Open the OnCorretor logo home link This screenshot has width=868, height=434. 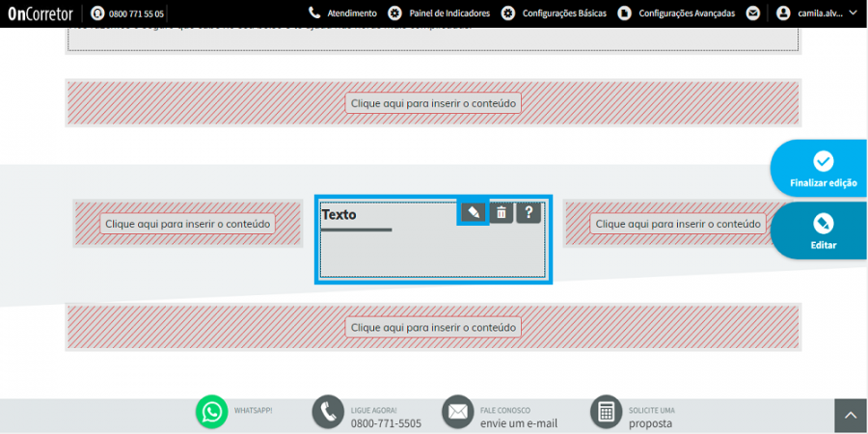coord(41,14)
